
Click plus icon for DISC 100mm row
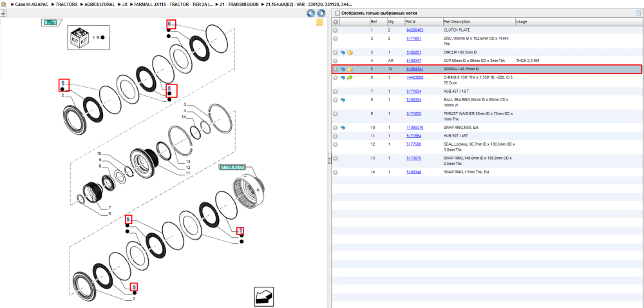tap(335, 39)
